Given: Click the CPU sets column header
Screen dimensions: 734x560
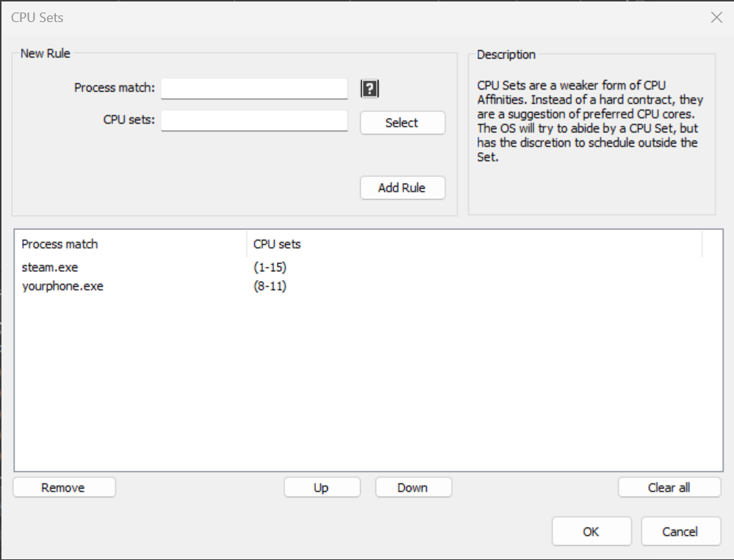Looking at the screenshot, I should click(x=277, y=244).
